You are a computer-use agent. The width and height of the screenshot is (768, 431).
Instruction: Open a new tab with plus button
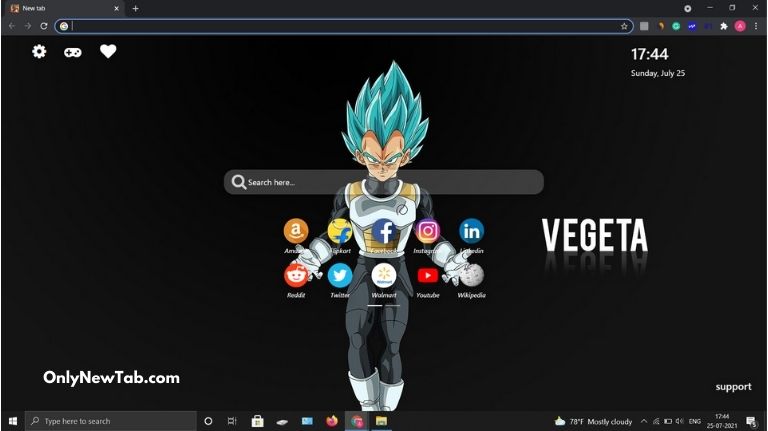pyautogui.click(x=136, y=8)
